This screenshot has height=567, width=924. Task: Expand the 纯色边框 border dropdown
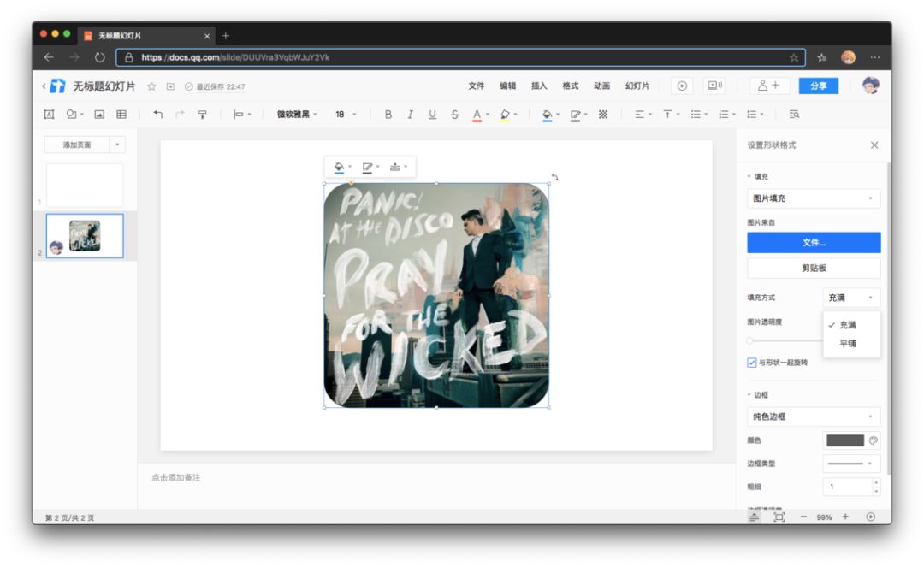click(813, 416)
